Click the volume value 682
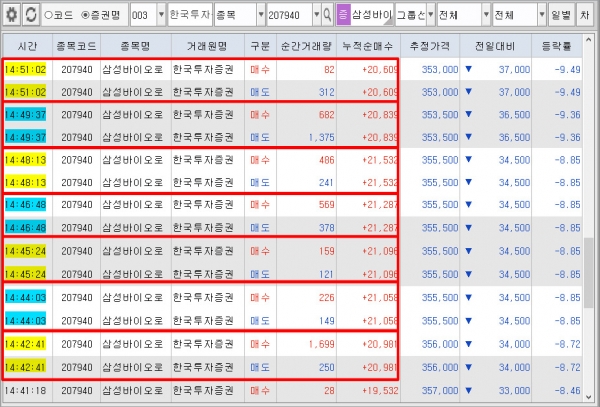 tap(326, 115)
